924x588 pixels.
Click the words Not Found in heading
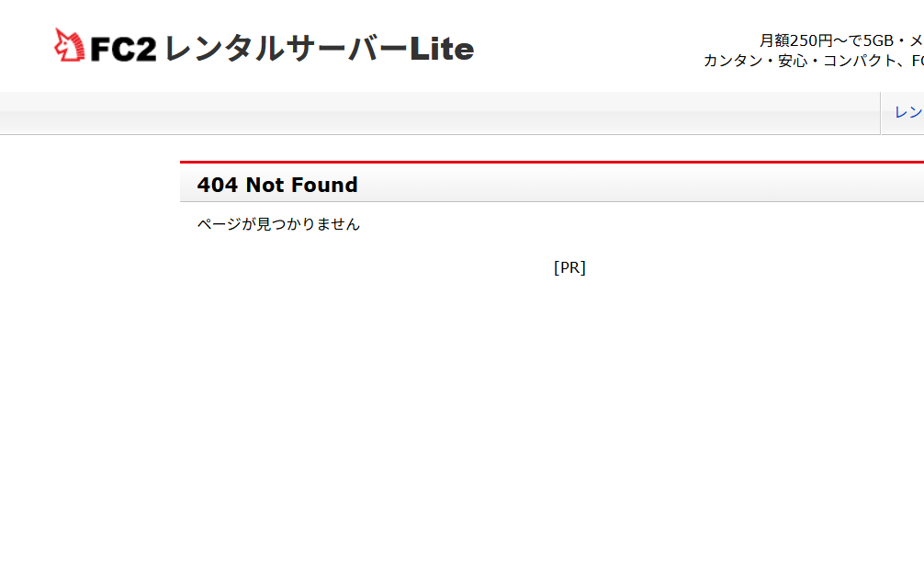click(301, 185)
